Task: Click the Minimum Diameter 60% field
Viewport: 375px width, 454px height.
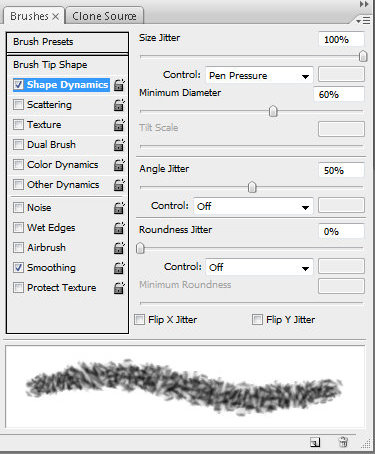Action: [339, 94]
